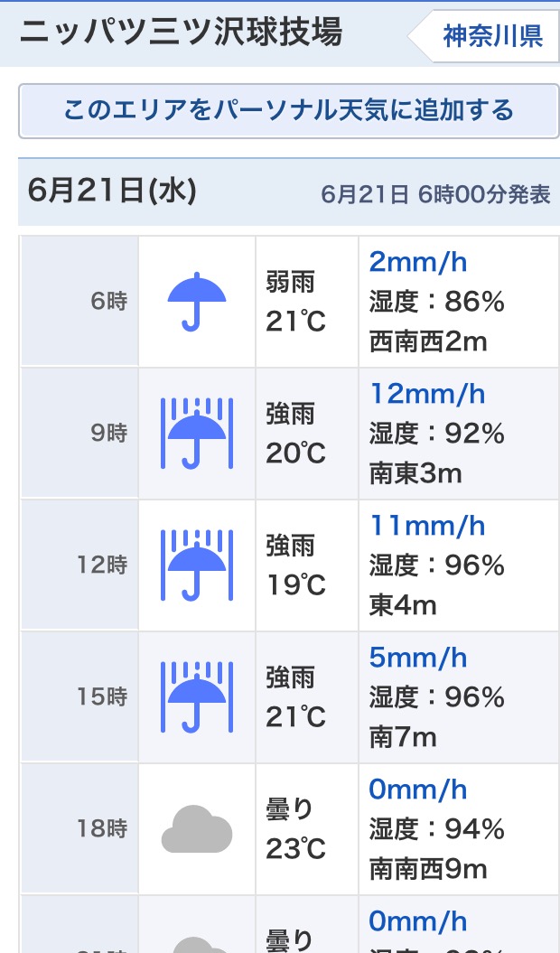The image size is (560, 953).
Task: Select the 6月21日(水) date header
Action: 112,191
